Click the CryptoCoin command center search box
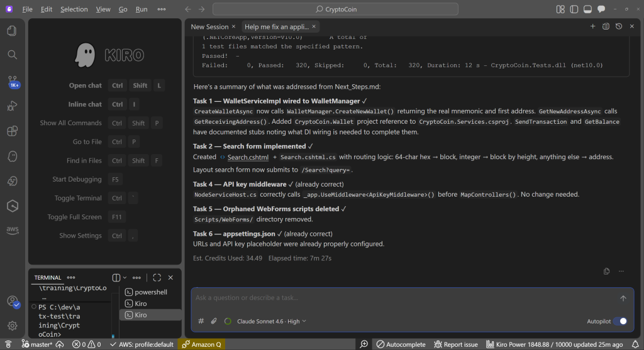The height and width of the screenshot is (350, 644). coord(335,9)
